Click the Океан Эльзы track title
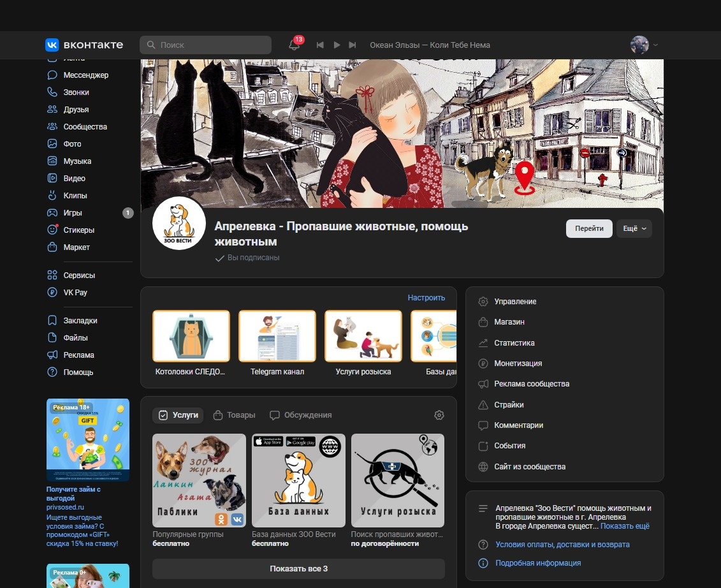The image size is (721, 588). [430, 45]
